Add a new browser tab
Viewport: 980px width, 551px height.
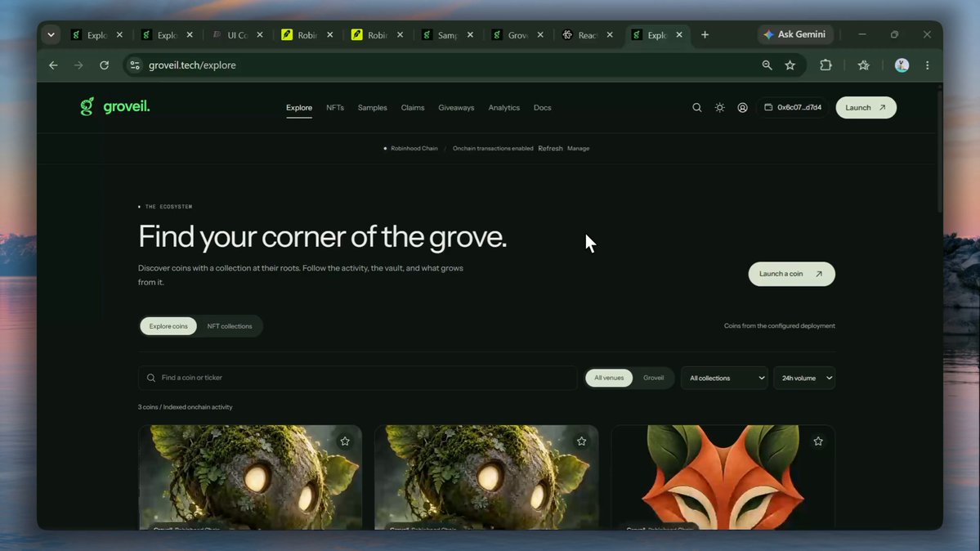[705, 35]
